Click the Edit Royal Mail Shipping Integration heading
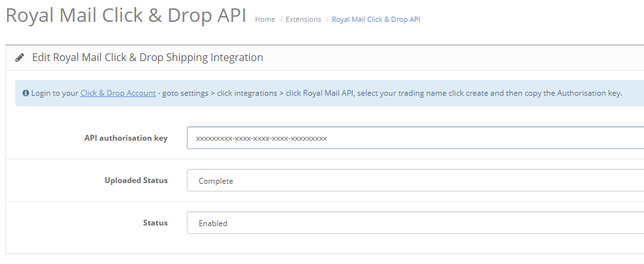The width and height of the screenshot is (644, 264). [148, 57]
